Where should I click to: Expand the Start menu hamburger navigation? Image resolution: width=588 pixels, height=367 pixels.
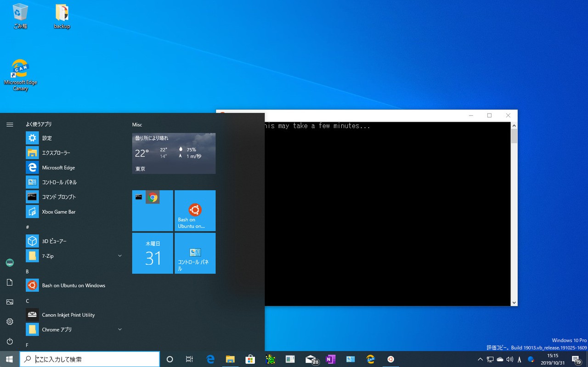(x=10, y=124)
